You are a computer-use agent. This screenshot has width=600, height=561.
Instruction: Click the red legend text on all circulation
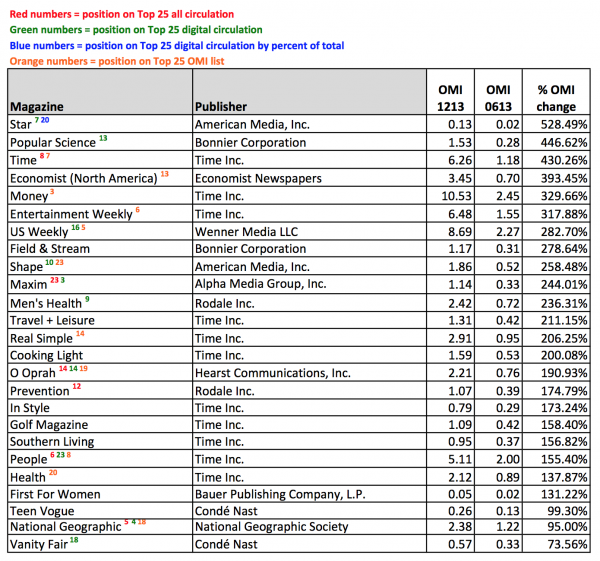point(120,15)
